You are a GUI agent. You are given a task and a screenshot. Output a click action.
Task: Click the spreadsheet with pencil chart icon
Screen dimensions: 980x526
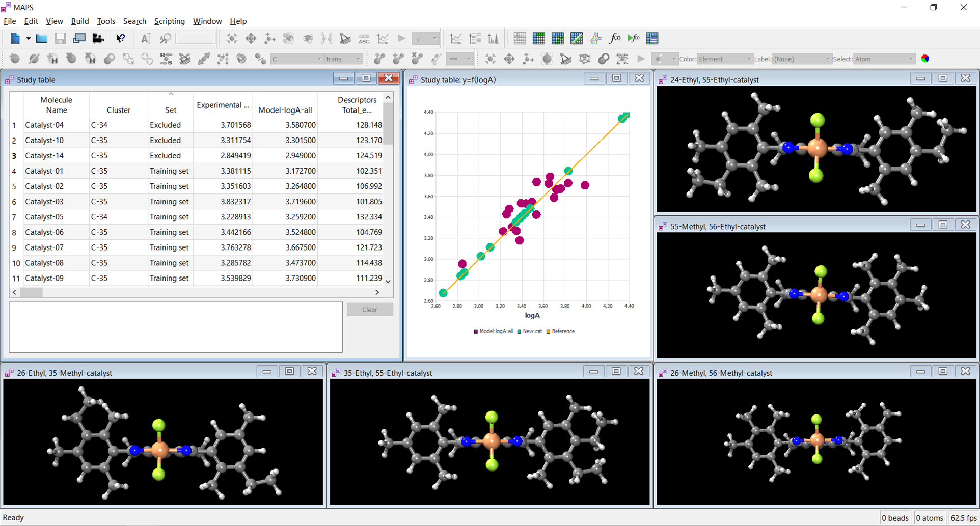tap(577, 38)
